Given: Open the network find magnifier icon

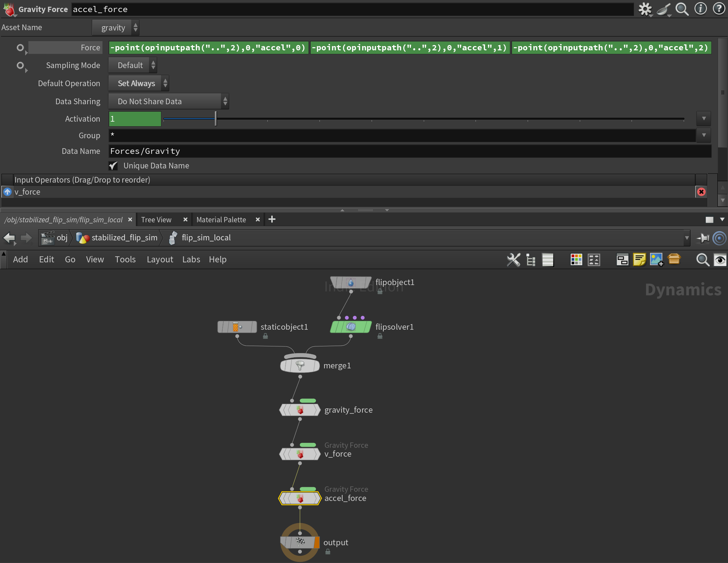Looking at the screenshot, I should [702, 260].
